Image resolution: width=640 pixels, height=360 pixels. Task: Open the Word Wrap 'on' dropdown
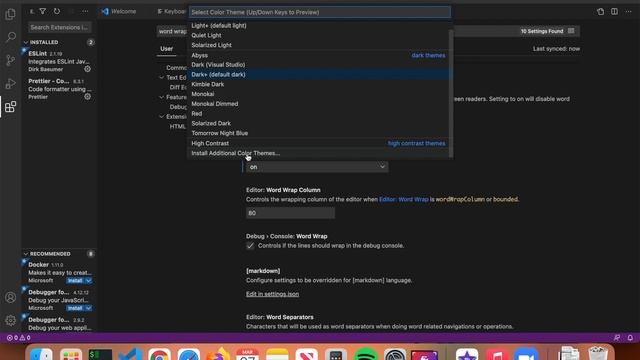pos(317,167)
